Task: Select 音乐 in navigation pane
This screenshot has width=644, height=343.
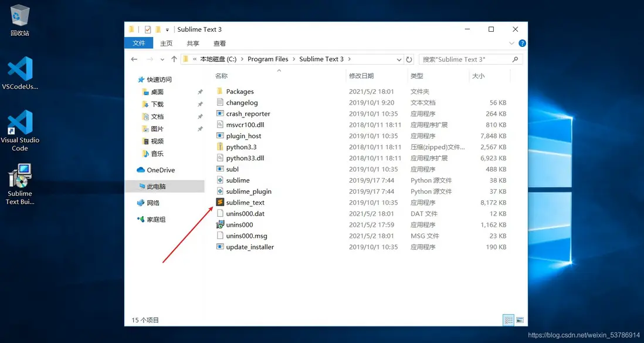Action: [x=157, y=153]
